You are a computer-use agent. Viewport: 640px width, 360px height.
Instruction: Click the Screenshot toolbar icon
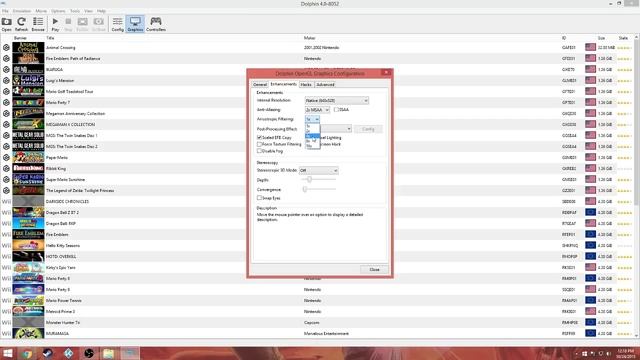pyautogui.click(x=99, y=24)
